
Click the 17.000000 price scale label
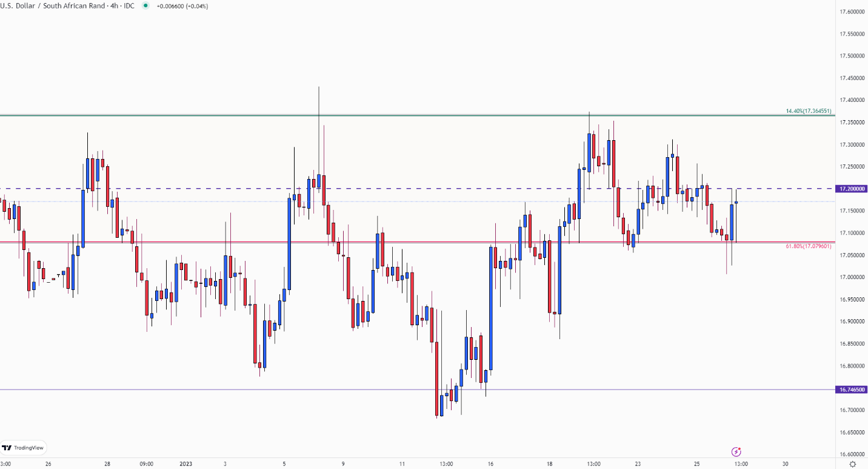click(852, 277)
